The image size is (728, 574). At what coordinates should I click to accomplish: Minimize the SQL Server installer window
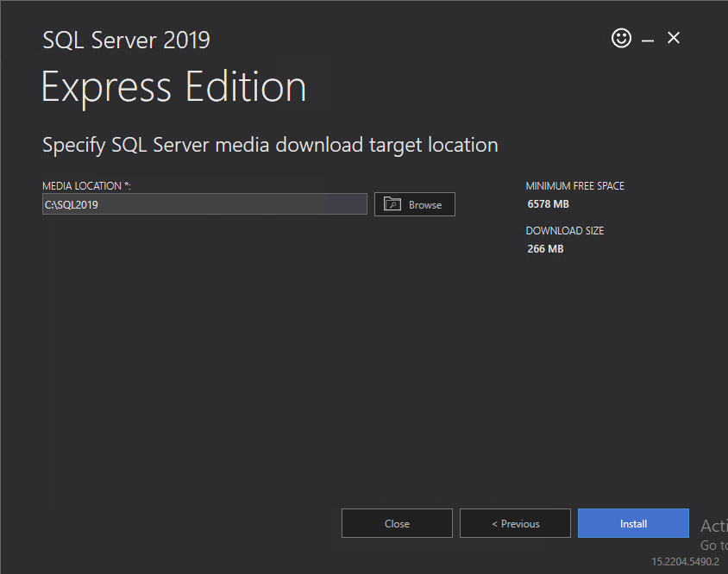(648, 41)
